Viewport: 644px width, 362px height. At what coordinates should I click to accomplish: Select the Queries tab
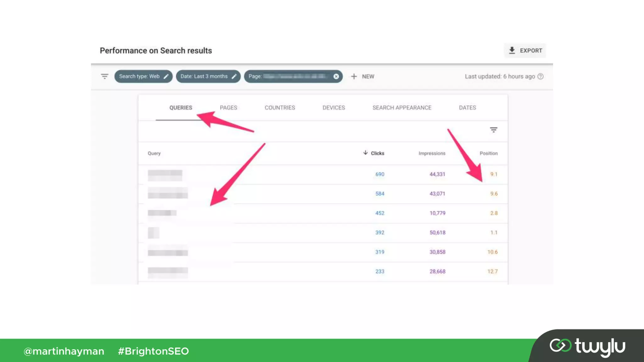[180, 108]
